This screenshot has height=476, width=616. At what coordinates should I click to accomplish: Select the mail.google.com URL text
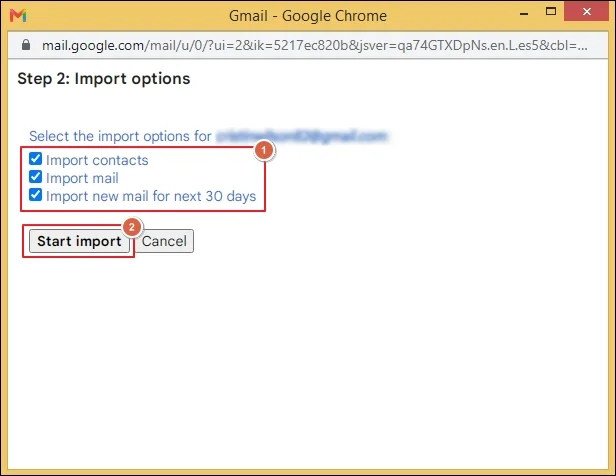[x=315, y=46]
